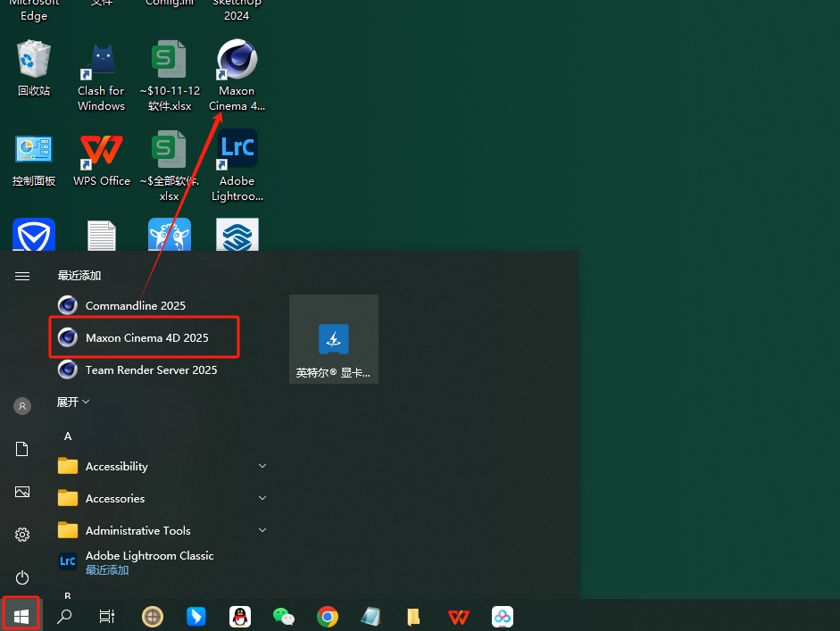The height and width of the screenshot is (631, 840).
Task: Open the notepad-style taskbar icon
Action: click(x=370, y=617)
